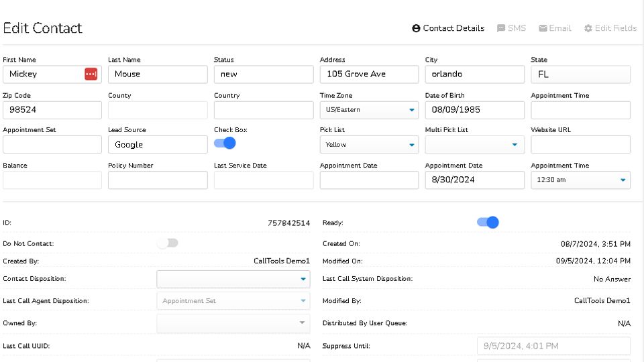Click the empty Appointment Set field

tap(52, 145)
